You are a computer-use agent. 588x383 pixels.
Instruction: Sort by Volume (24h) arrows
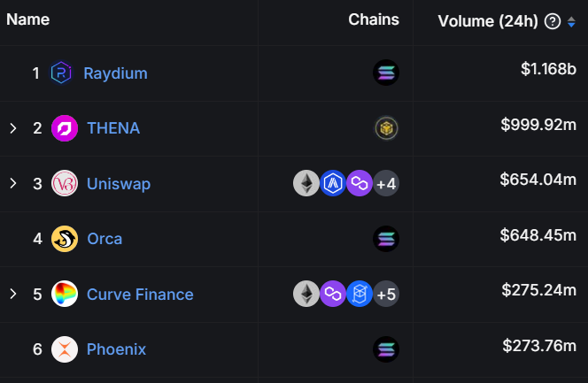point(571,21)
